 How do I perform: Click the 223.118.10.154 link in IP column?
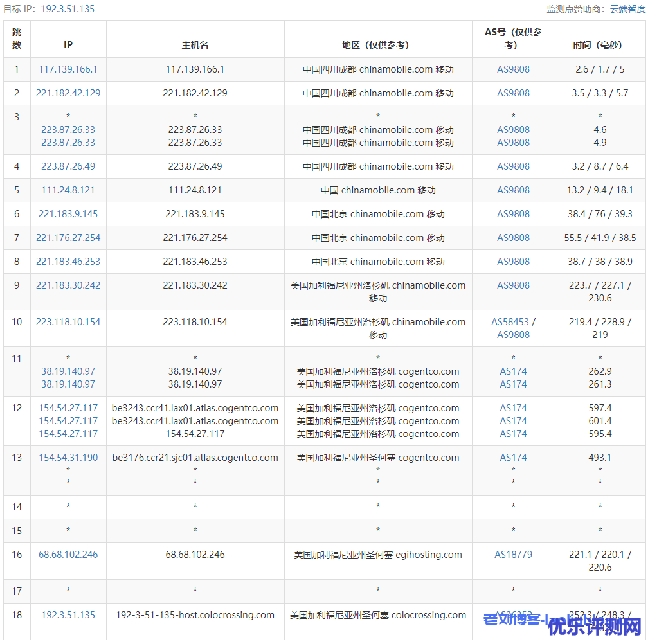coord(68,322)
